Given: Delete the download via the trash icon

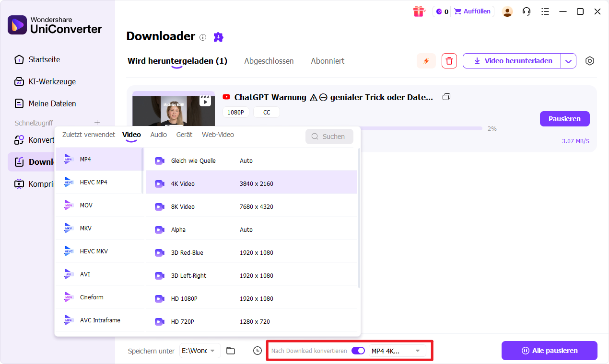Looking at the screenshot, I should (x=449, y=61).
